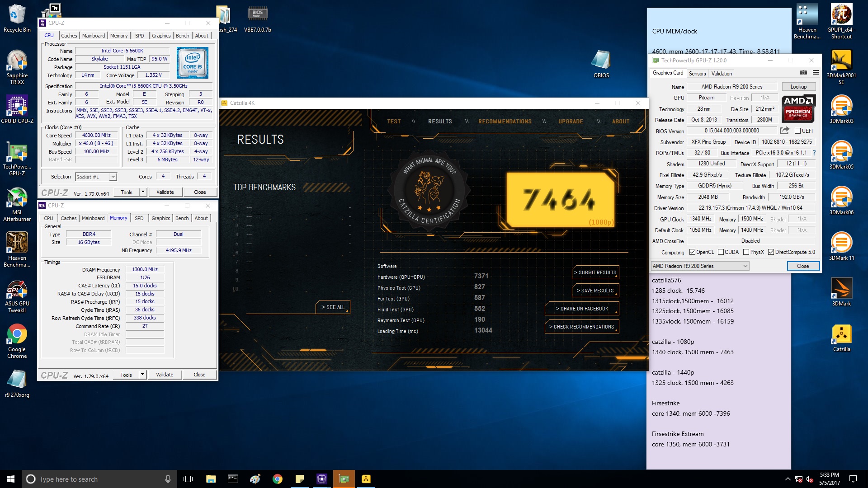Viewport: 868px width, 488px height.
Task: Open Action Center notifications icon
Action: point(853,479)
